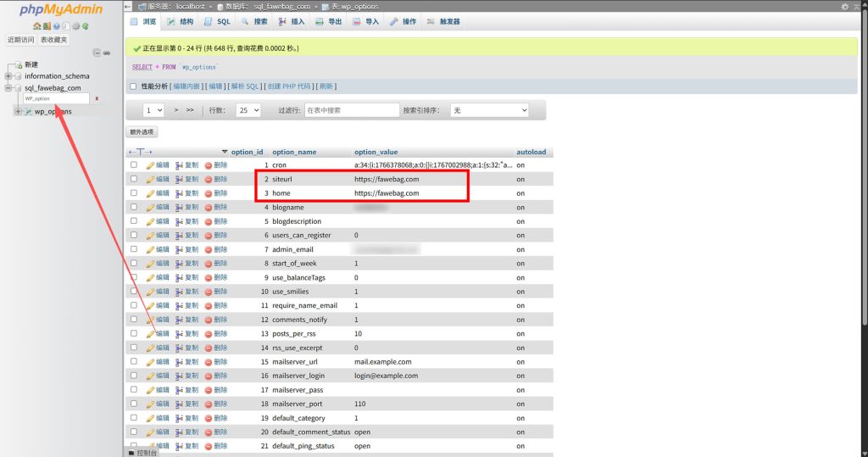Screen dimensions: 868x457
Task: Expand the information_schema database tree node
Action: [x=8, y=76]
